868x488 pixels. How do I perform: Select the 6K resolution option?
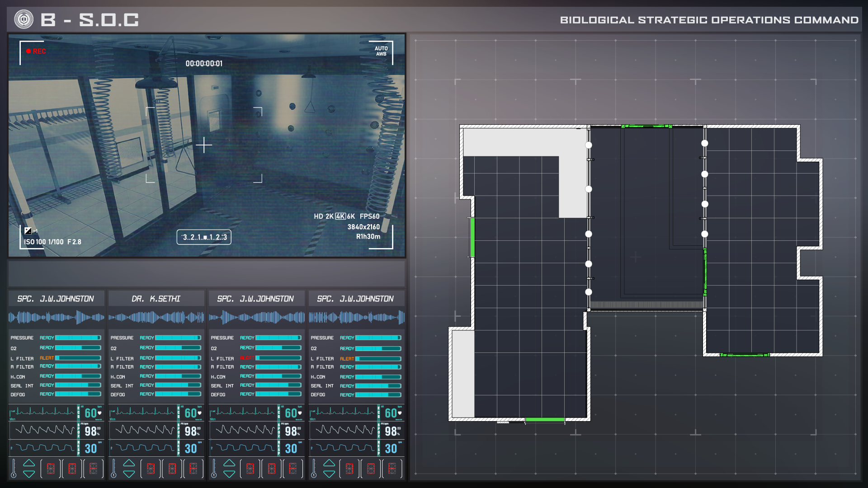[x=351, y=216]
